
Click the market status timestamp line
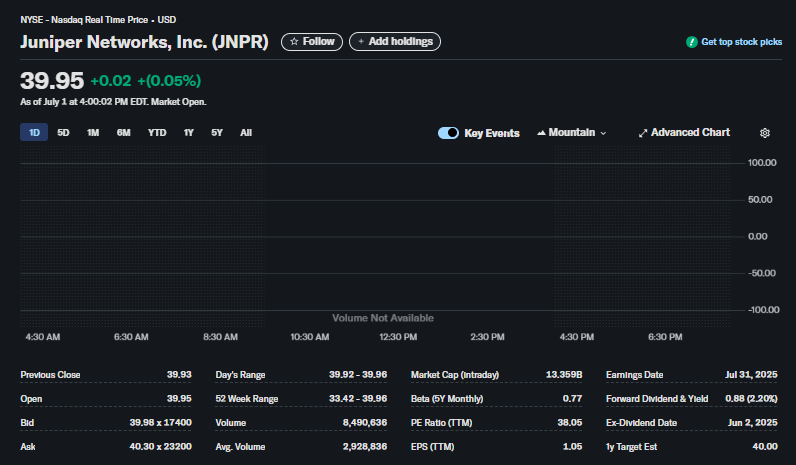[113, 102]
